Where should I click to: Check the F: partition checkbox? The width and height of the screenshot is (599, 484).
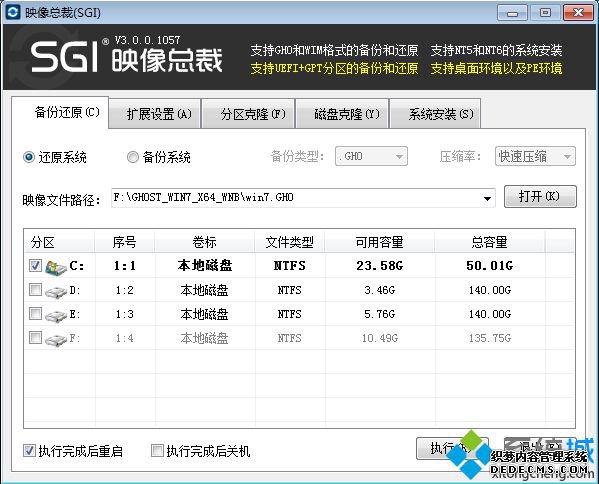[36, 337]
